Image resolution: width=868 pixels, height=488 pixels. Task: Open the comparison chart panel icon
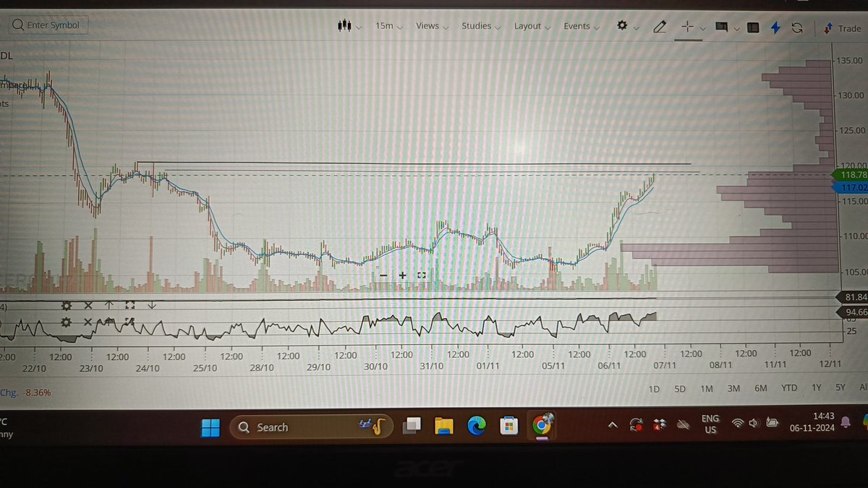click(720, 27)
